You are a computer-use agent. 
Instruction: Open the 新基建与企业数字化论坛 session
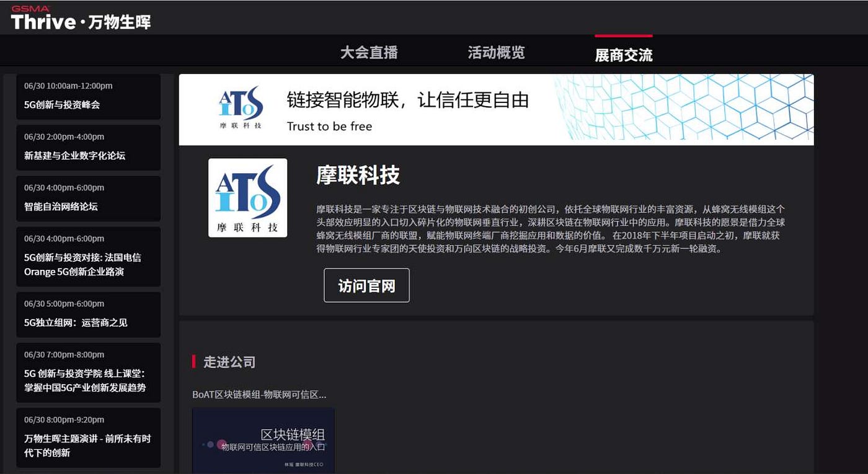(88, 148)
